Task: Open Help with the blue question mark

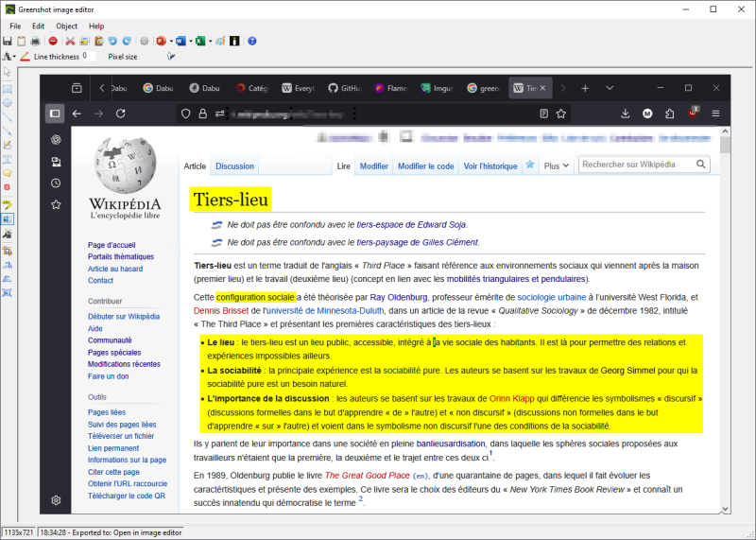Action: pyautogui.click(x=252, y=41)
